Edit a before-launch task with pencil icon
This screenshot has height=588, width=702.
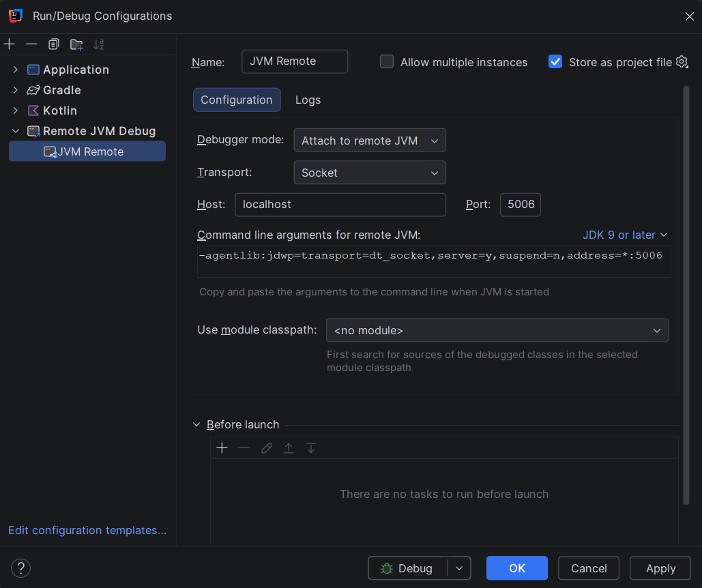point(266,447)
